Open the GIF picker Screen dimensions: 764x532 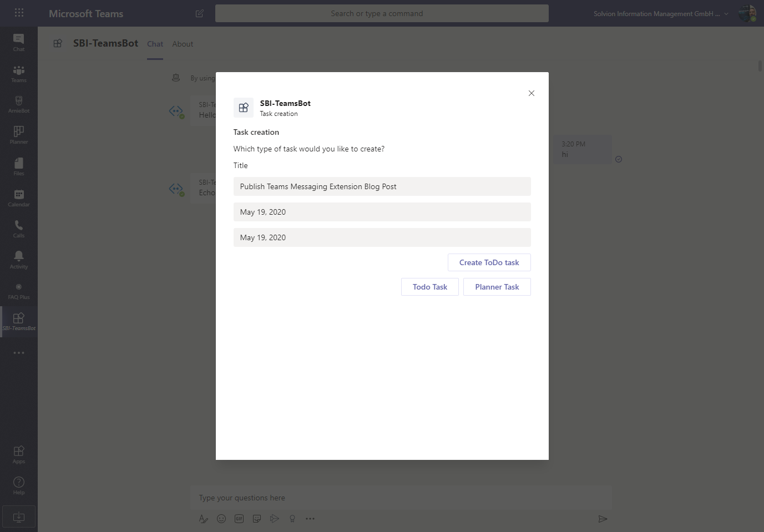click(239, 519)
